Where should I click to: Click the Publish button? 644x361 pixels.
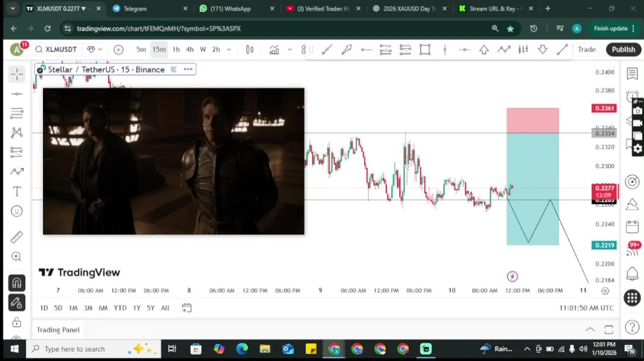pyautogui.click(x=623, y=49)
